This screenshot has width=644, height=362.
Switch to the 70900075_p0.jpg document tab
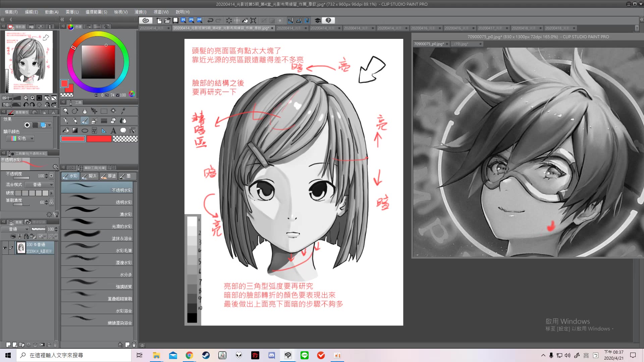(x=431, y=44)
